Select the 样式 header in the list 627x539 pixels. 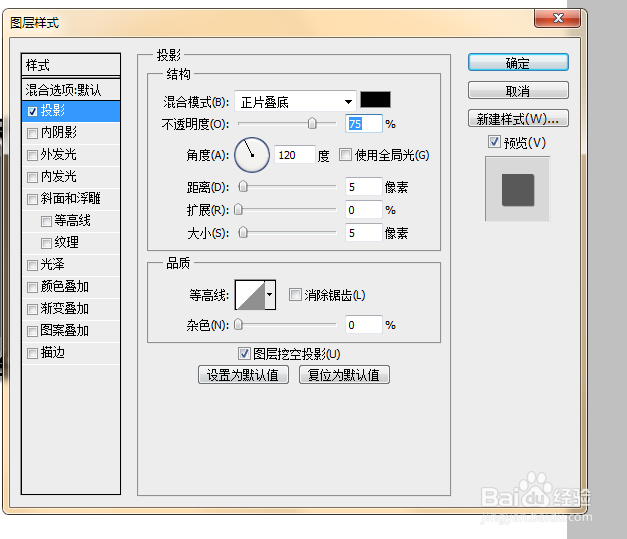(71, 65)
